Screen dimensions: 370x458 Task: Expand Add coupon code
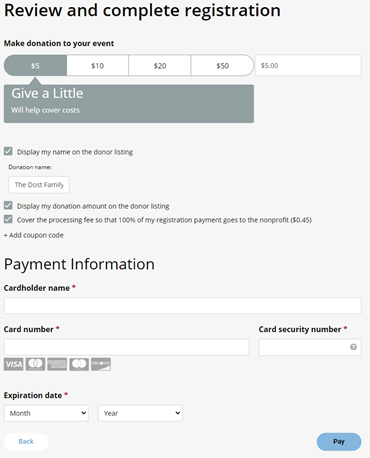34,235
